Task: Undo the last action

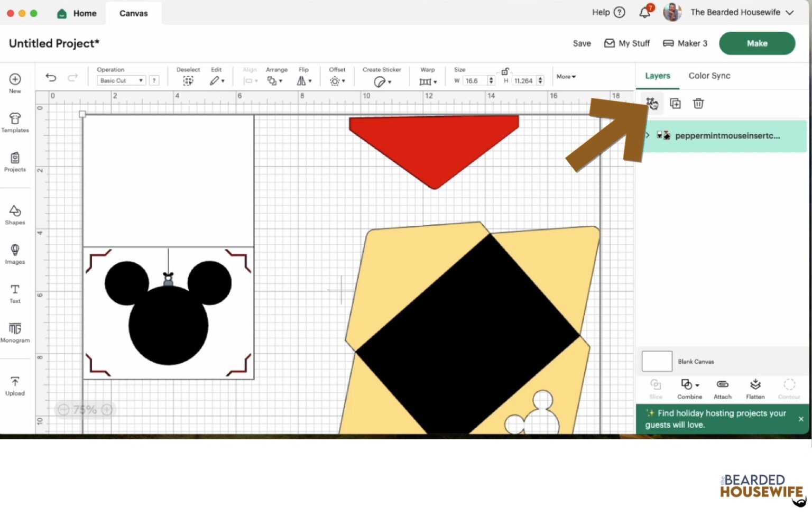Action: coord(51,78)
